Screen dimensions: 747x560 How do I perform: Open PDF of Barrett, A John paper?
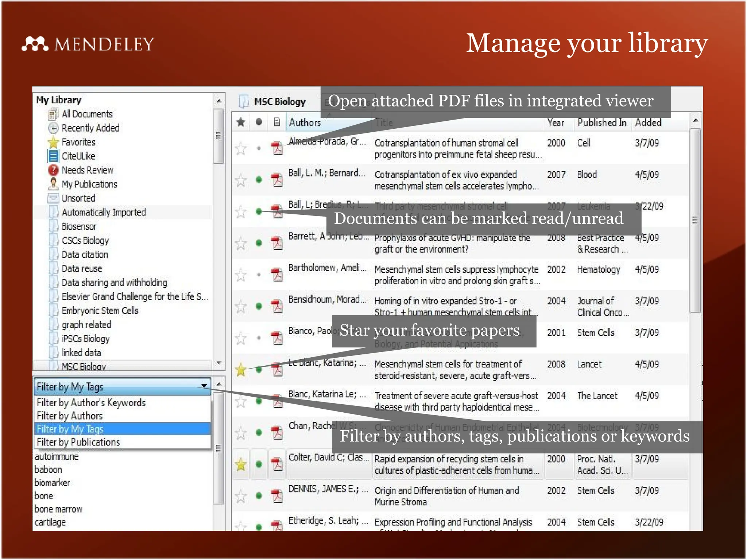click(277, 243)
